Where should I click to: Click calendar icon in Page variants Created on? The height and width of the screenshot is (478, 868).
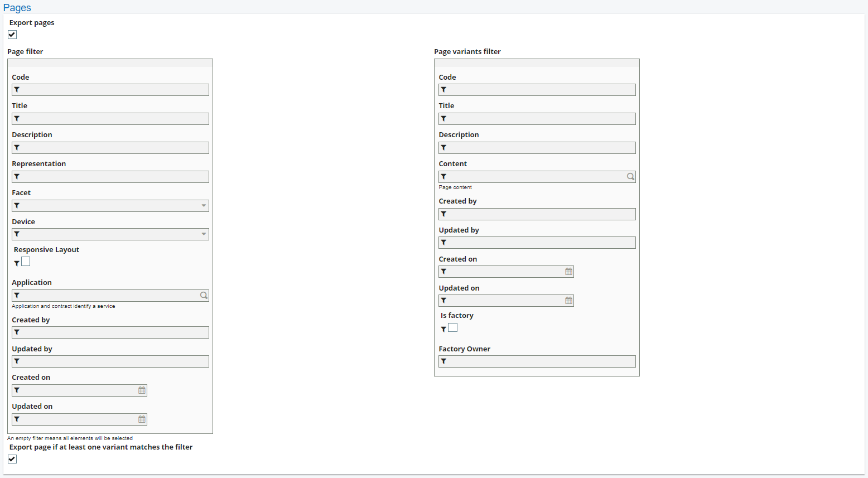pyautogui.click(x=568, y=272)
